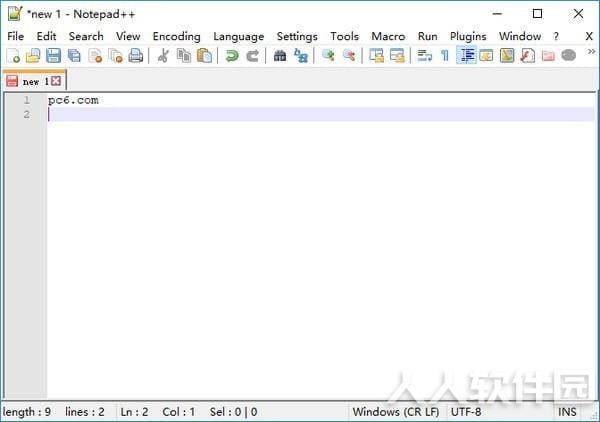This screenshot has width=600, height=422.
Task: Toggle the Indent Guide icon
Action: click(466, 56)
